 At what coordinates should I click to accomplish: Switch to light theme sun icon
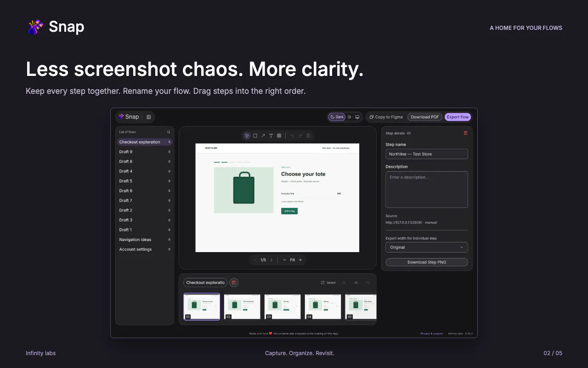350,117
